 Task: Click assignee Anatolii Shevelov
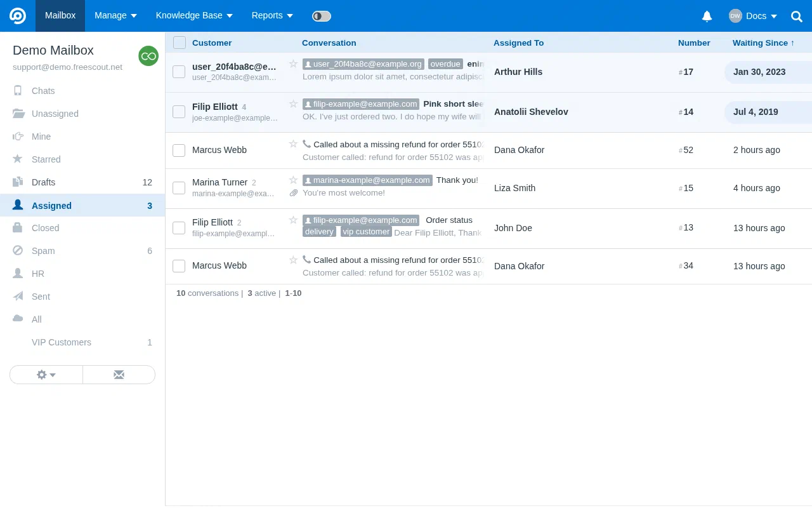tap(531, 112)
